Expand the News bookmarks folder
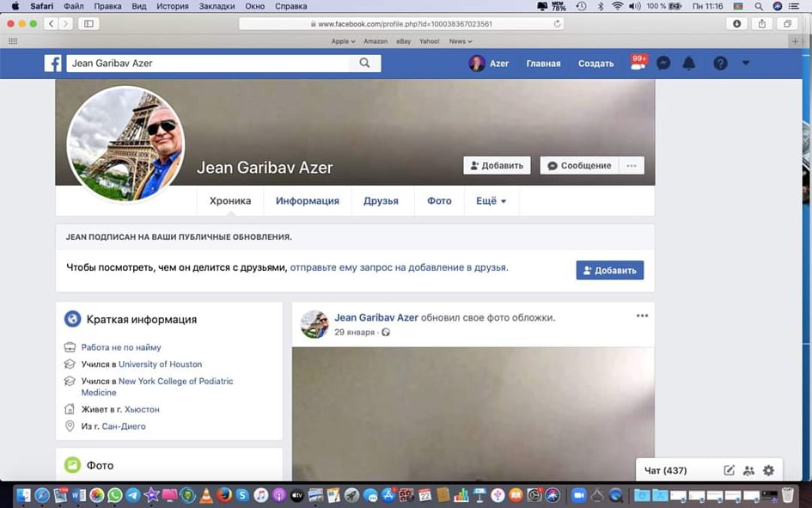The image size is (812, 508). [461, 41]
